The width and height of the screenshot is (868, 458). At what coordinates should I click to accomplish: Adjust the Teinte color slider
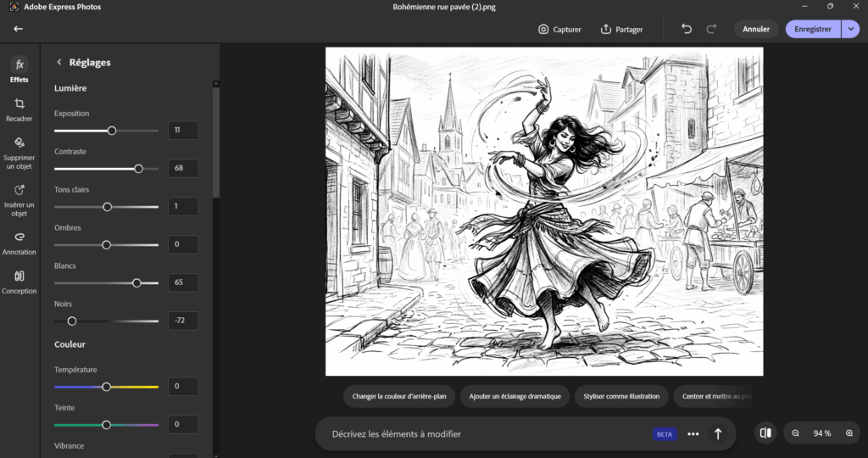coord(106,425)
